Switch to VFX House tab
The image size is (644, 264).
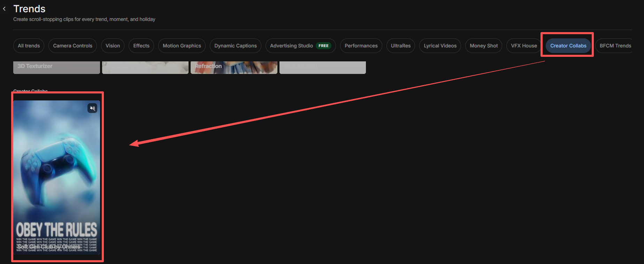click(524, 46)
